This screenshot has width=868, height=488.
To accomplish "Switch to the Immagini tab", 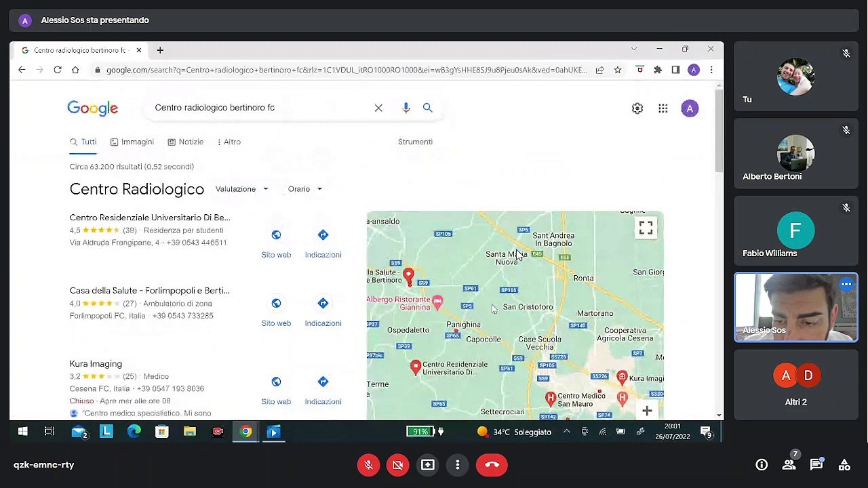I will (x=132, y=142).
